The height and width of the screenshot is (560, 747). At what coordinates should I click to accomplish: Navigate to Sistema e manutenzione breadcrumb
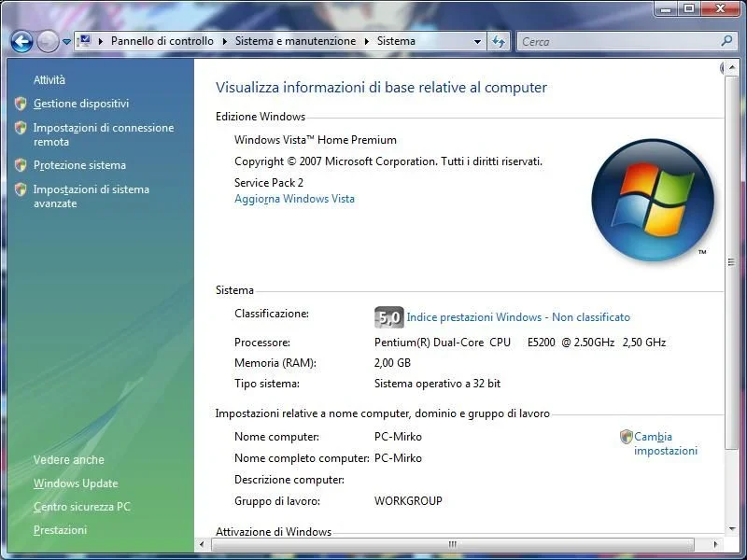pos(295,41)
